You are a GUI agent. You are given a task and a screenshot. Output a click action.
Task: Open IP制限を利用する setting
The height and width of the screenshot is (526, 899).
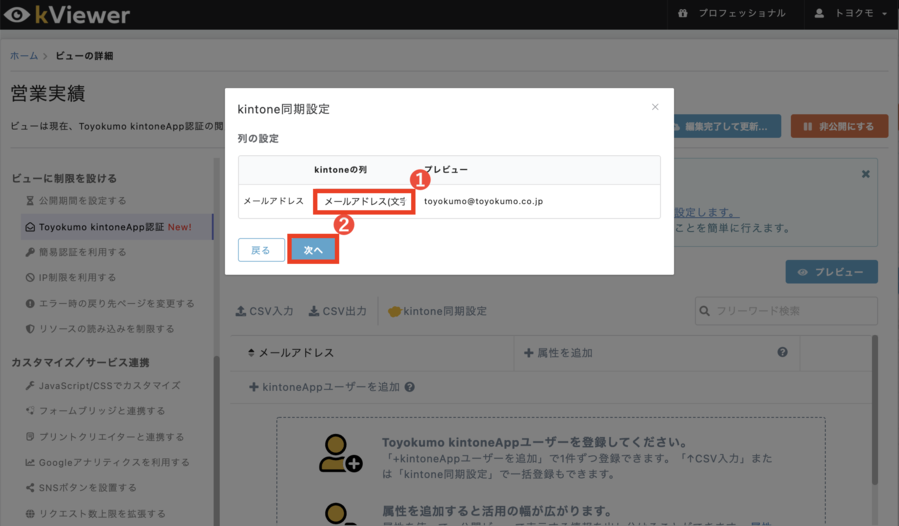coord(71,278)
